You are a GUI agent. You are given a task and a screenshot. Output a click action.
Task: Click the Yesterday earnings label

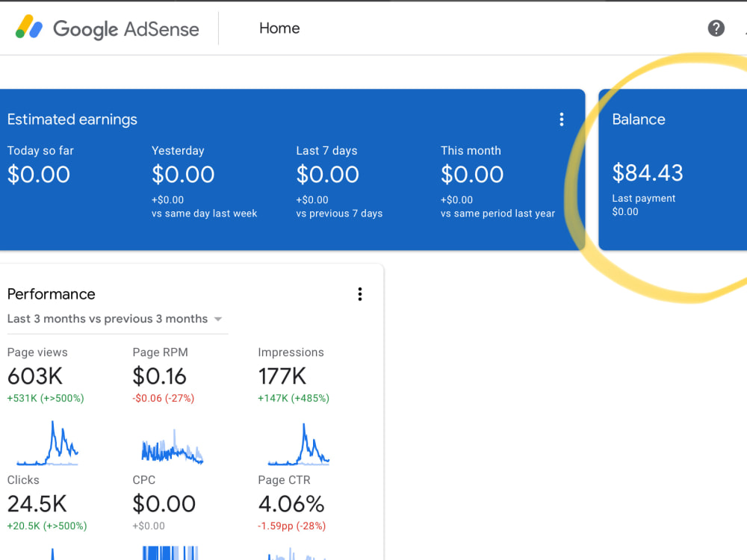[178, 151]
